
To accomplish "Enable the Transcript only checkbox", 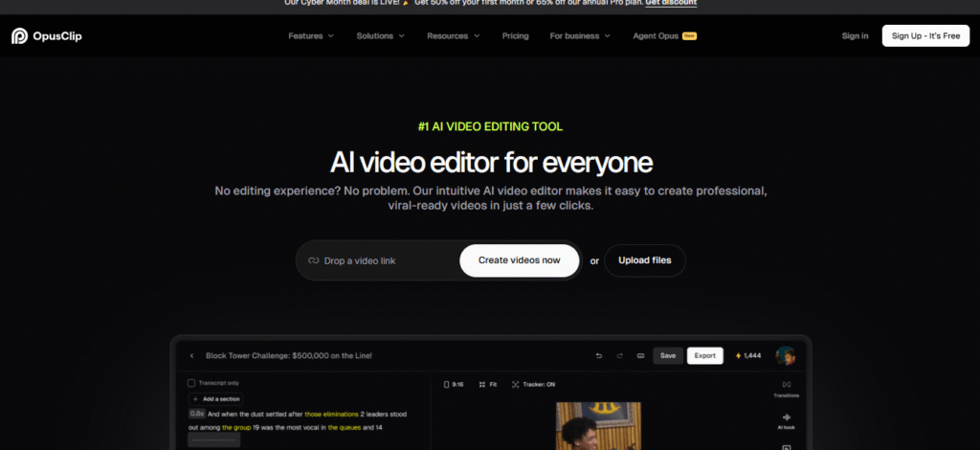I will pos(191,383).
